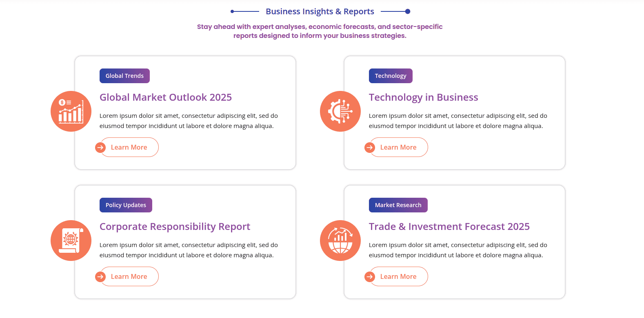Click arrow icon beside Global Market Outlook Learn More
This screenshot has width=644, height=318.
coord(100,148)
